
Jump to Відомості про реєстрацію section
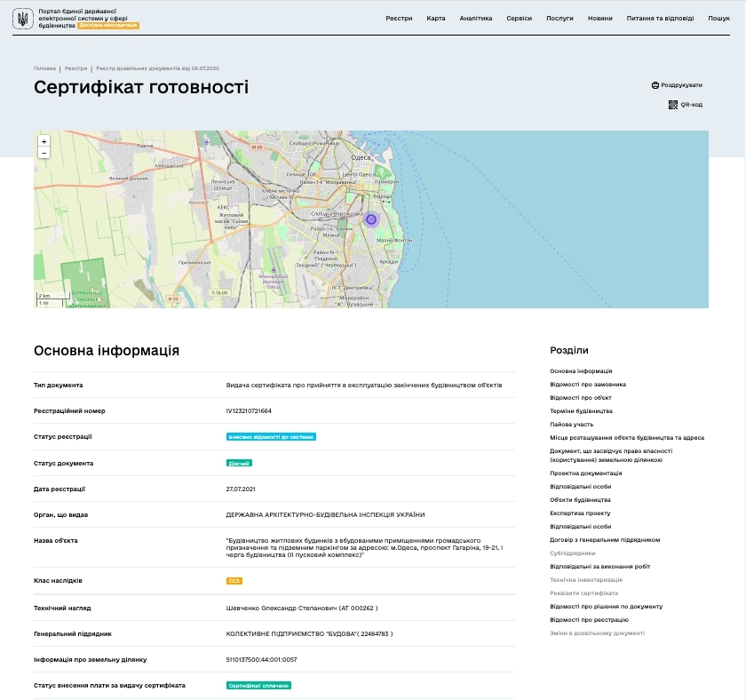pos(589,620)
